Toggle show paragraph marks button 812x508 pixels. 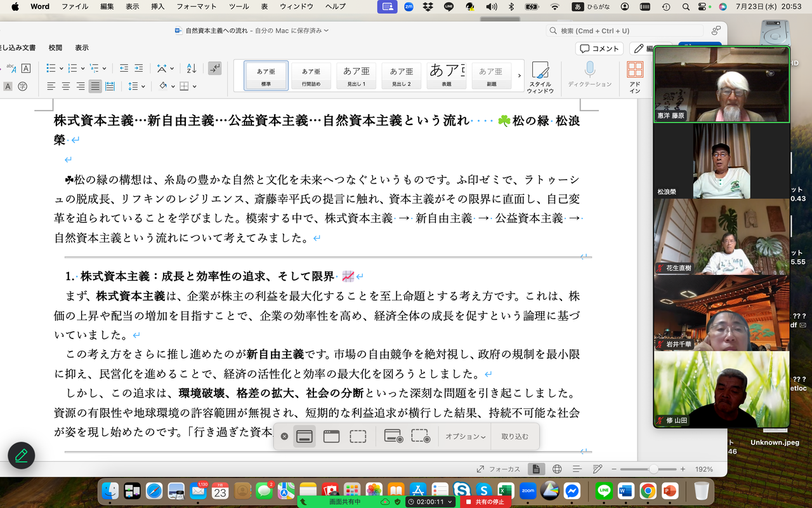[x=215, y=69]
